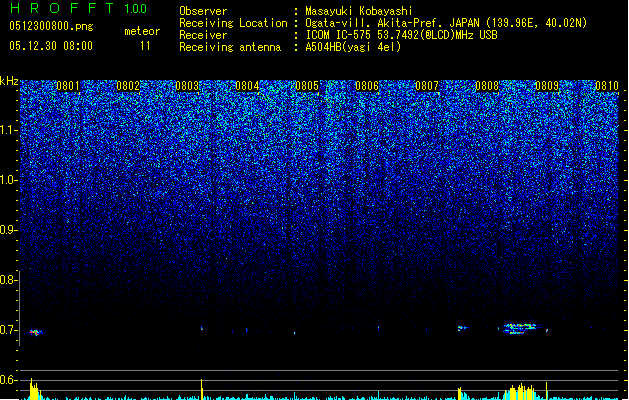
Task: Click the observer name Masayuki Kobayashi
Action: 359,11
